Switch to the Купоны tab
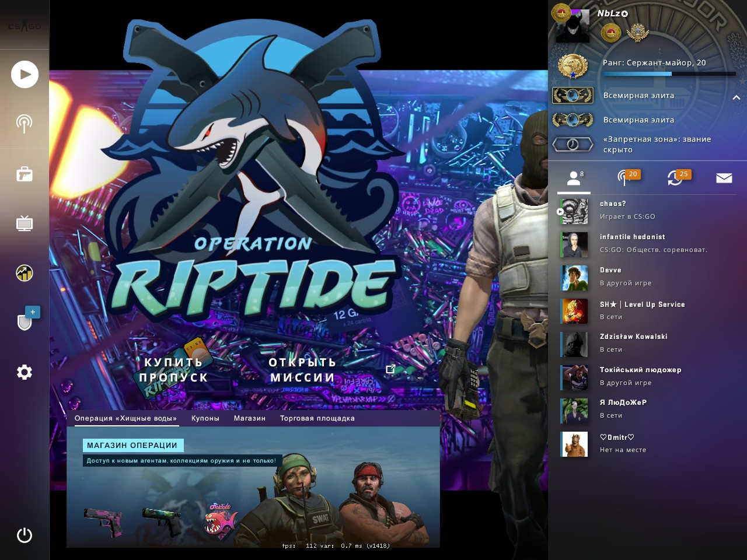This screenshot has width=747, height=560. [x=205, y=418]
